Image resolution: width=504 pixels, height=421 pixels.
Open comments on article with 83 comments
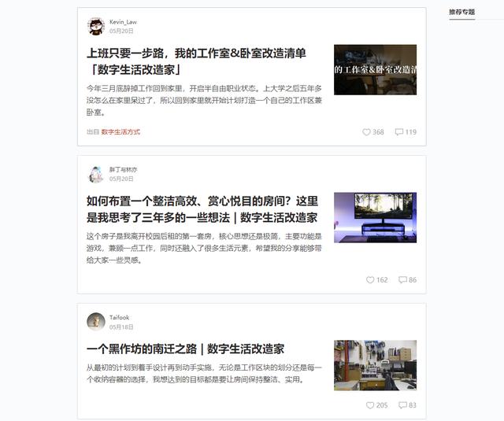pyautogui.click(x=402, y=405)
